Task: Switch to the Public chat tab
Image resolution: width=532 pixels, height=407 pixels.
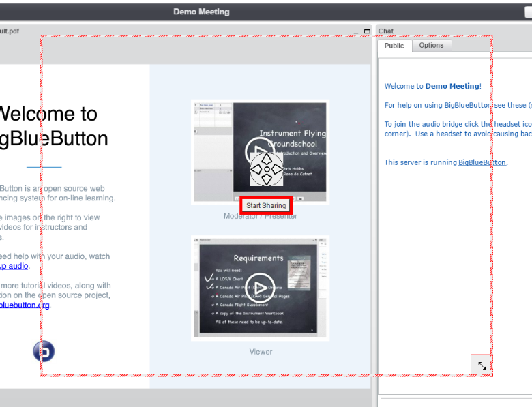Action: (x=394, y=46)
